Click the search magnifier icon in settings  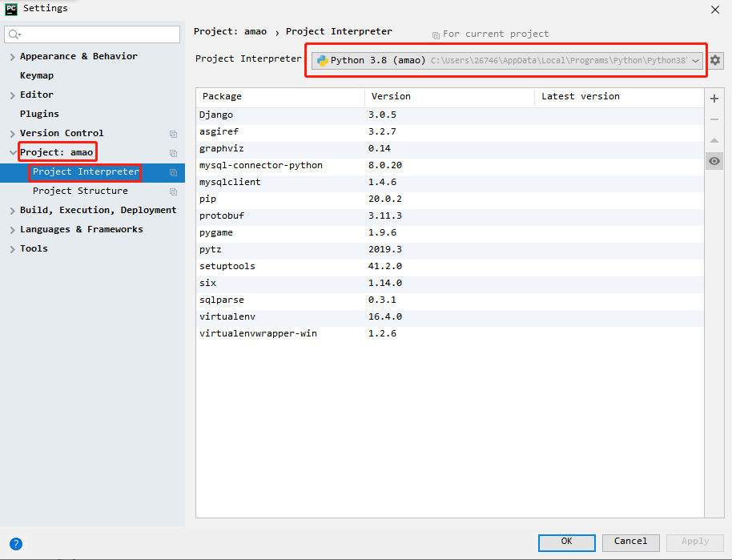click(14, 34)
